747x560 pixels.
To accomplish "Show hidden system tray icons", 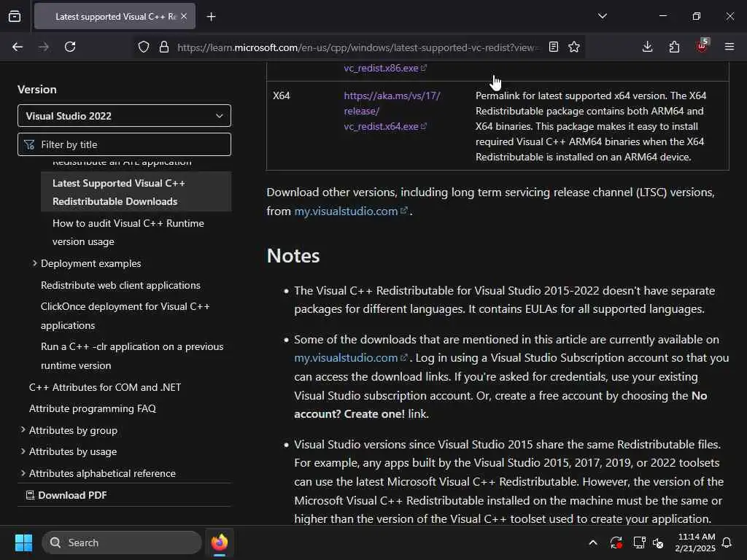I will point(593,542).
